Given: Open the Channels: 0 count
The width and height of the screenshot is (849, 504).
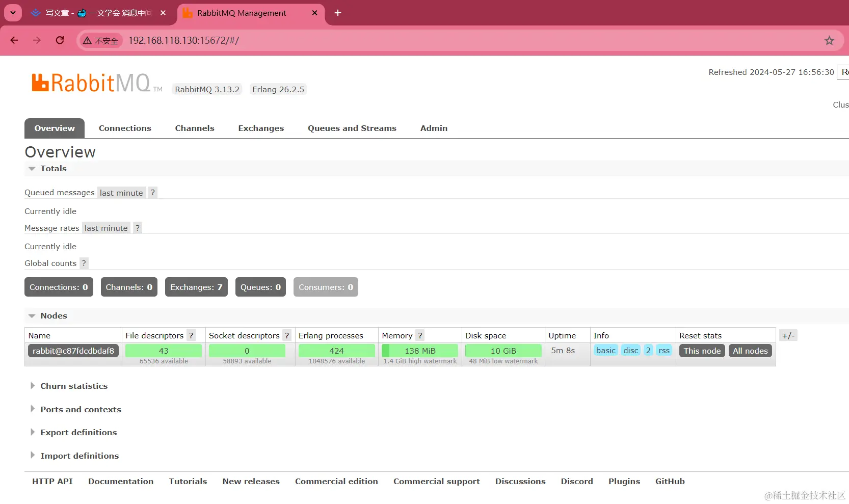Looking at the screenshot, I should click(x=129, y=287).
